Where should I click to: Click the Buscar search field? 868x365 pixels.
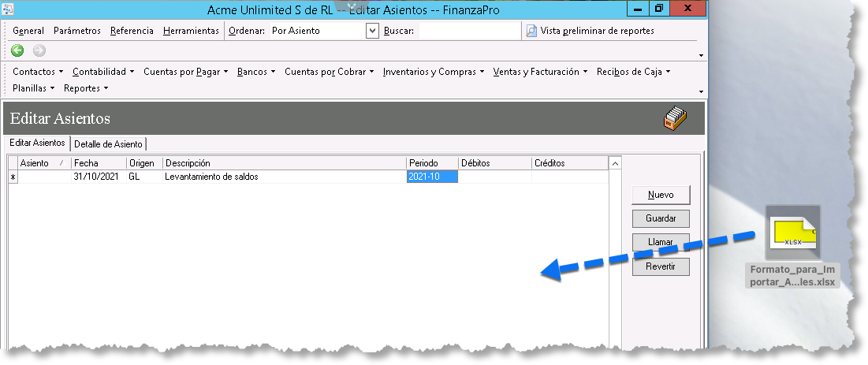(x=469, y=31)
